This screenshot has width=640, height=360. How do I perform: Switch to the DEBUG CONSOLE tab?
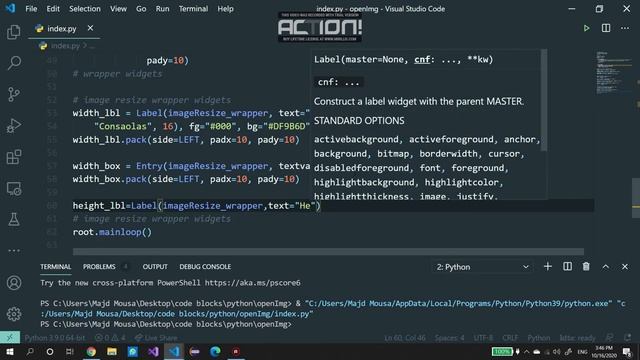[x=205, y=267]
